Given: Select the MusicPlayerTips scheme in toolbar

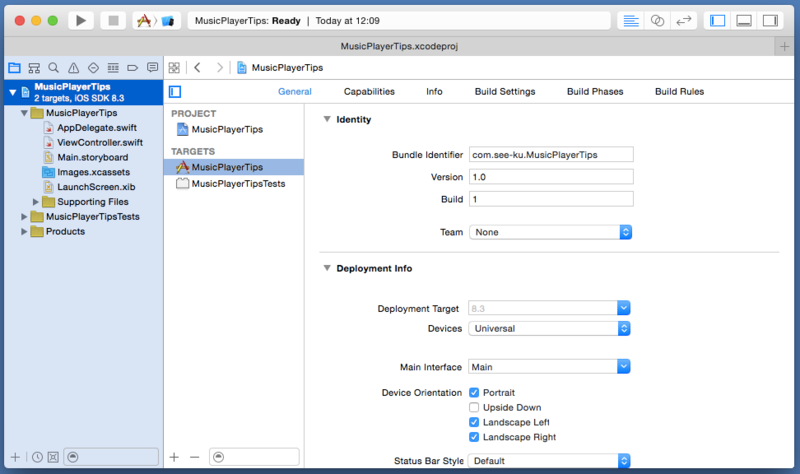Looking at the screenshot, I should pyautogui.click(x=144, y=20).
